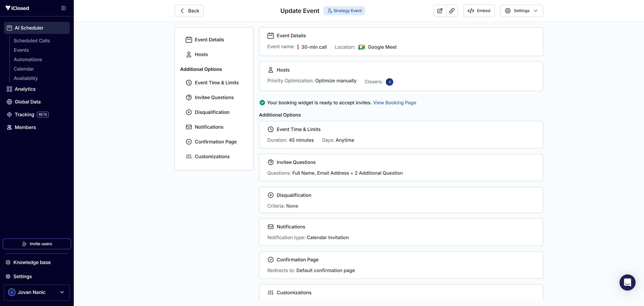This screenshot has width=644, height=306.
Task: Open the chat support bubble icon
Action: click(627, 282)
